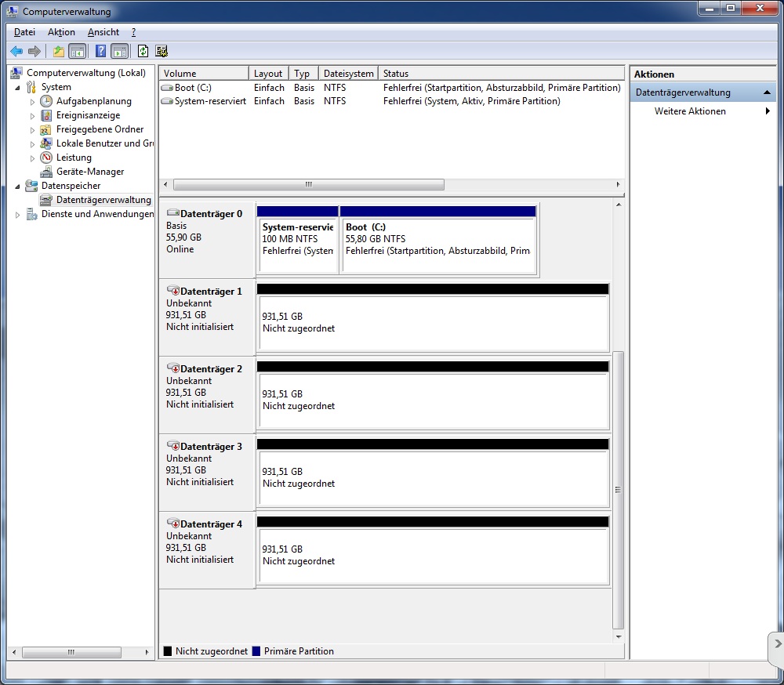Click the Forward arrow toolbar icon

click(34, 51)
